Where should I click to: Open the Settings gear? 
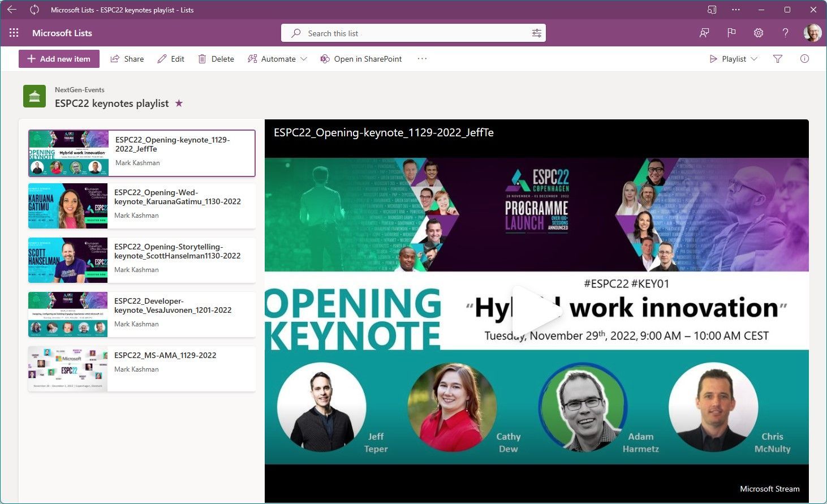(758, 33)
